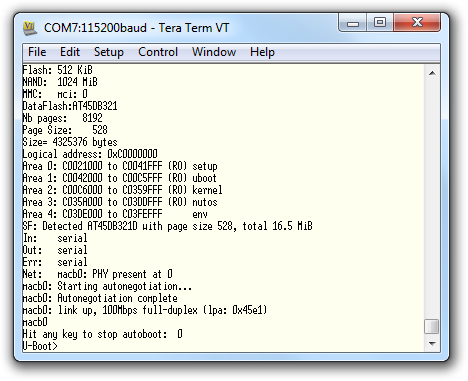The image size is (468, 381).
Task: Click the 'Flash: 512 KiB' line
Action: (x=58, y=70)
